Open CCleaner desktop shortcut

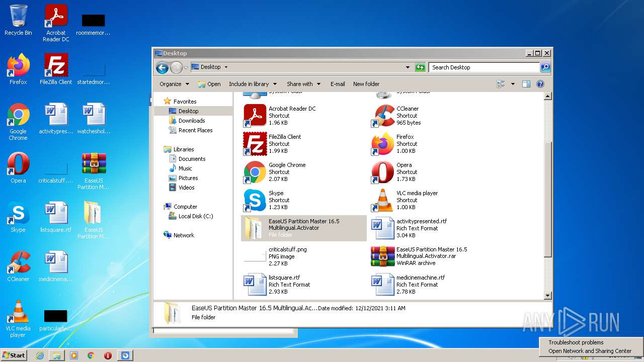click(x=18, y=266)
